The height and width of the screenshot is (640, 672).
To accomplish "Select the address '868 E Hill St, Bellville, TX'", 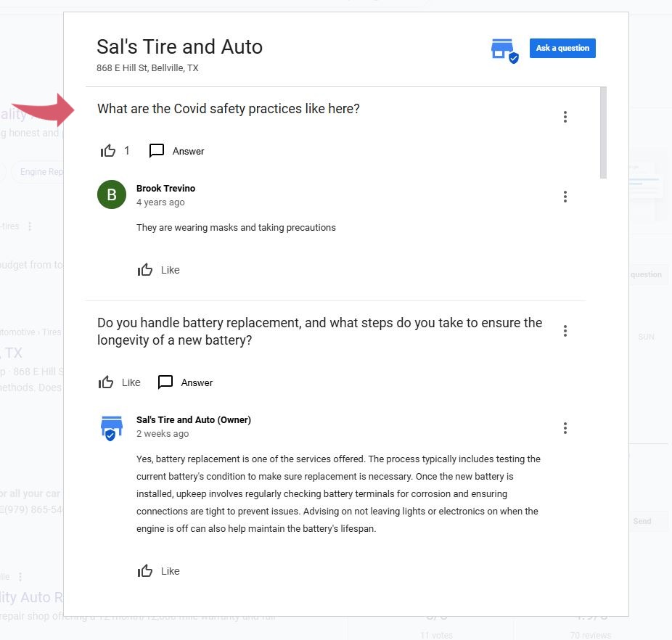I will [147, 67].
